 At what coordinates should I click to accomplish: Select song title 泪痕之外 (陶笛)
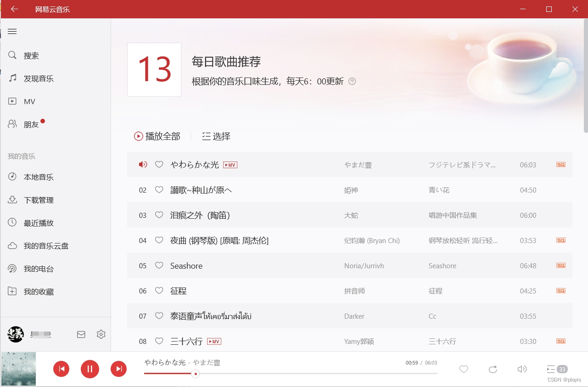[x=200, y=215]
